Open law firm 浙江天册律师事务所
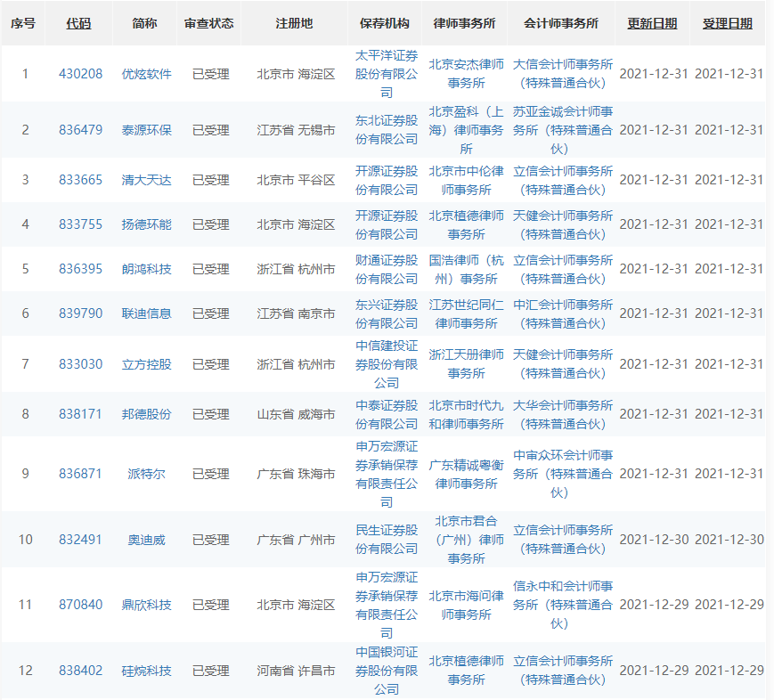 coord(466,364)
